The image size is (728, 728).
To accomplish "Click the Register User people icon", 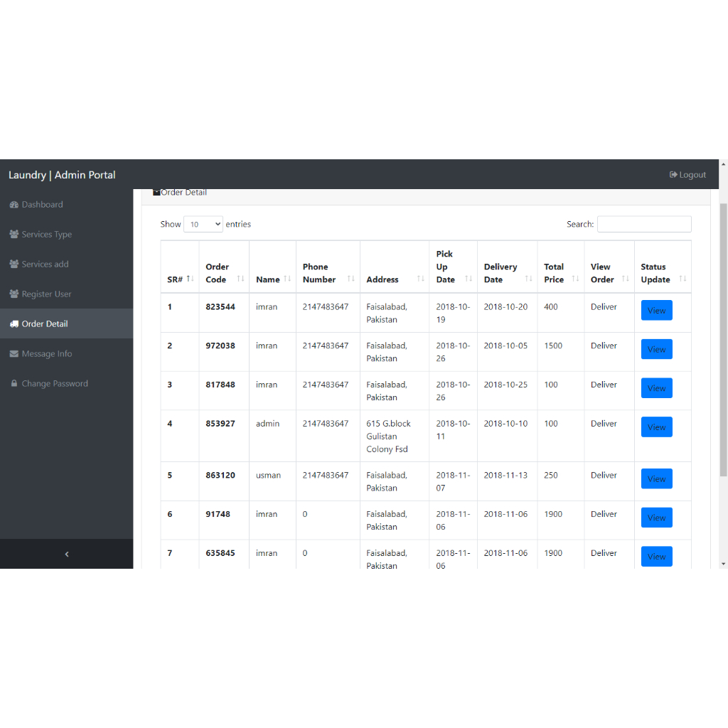I will [14, 294].
